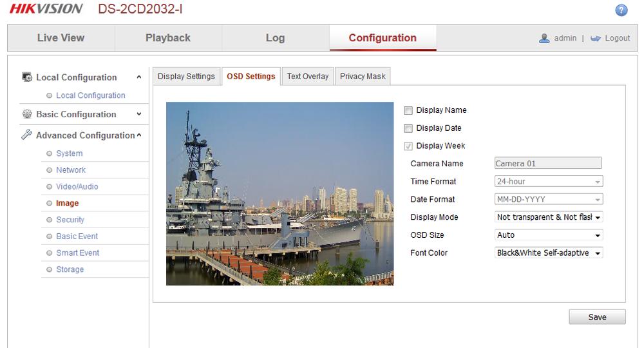Open the Storage settings link
Screen dimensions: 644x348
pos(70,269)
